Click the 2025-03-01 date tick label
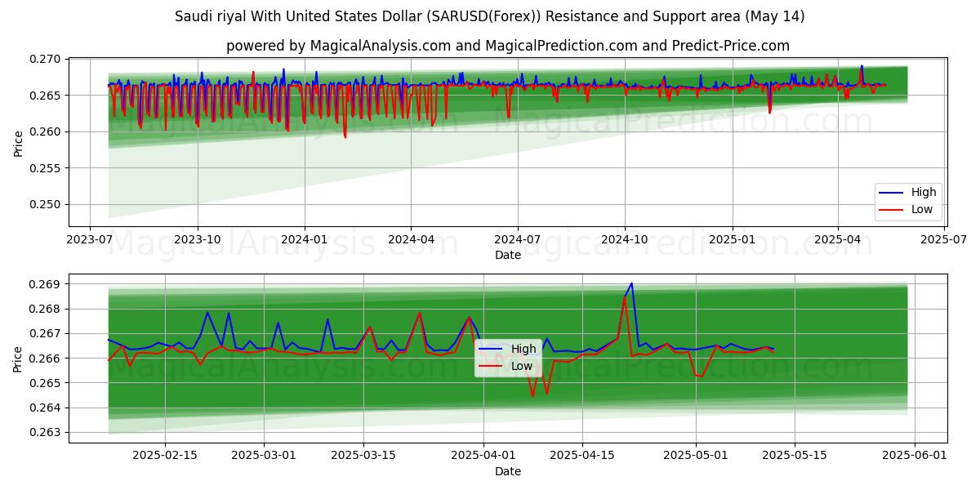The height and width of the screenshot is (490, 980). (x=265, y=456)
